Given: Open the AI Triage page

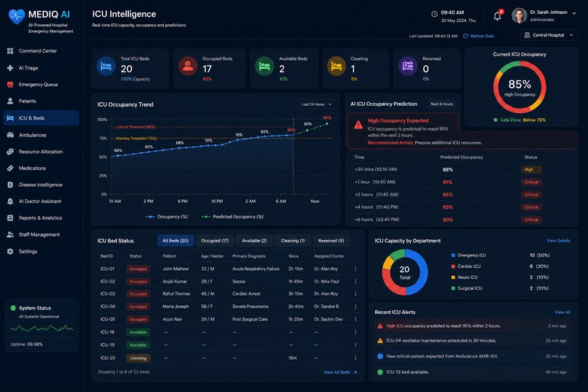Looking at the screenshot, I should [x=28, y=68].
